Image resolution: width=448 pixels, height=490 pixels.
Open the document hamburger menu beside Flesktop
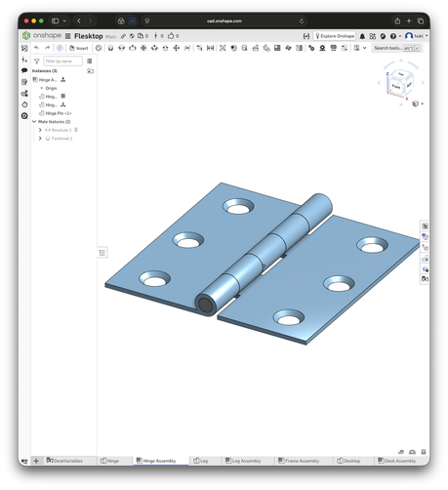67,36
